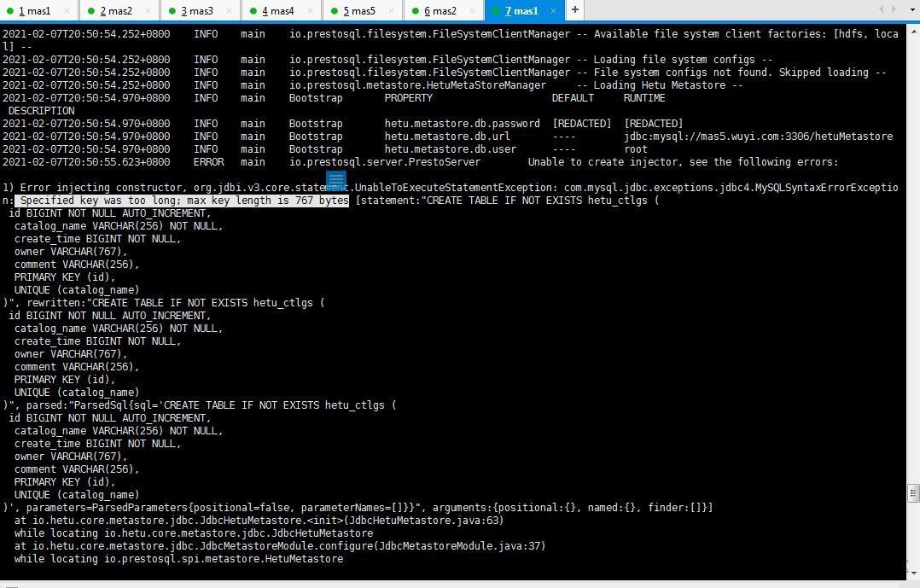Click 'hetu.metastore.db.user' property text
This screenshot has height=588, width=920.
tap(451, 149)
